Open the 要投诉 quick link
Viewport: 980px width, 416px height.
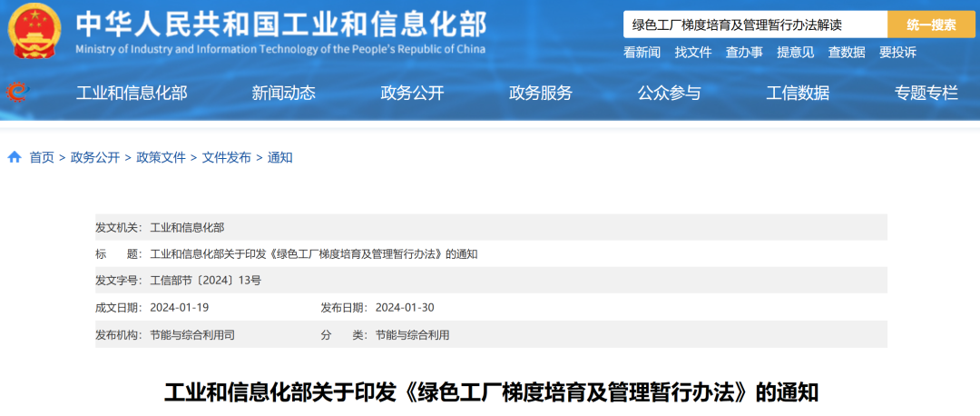click(897, 52)
